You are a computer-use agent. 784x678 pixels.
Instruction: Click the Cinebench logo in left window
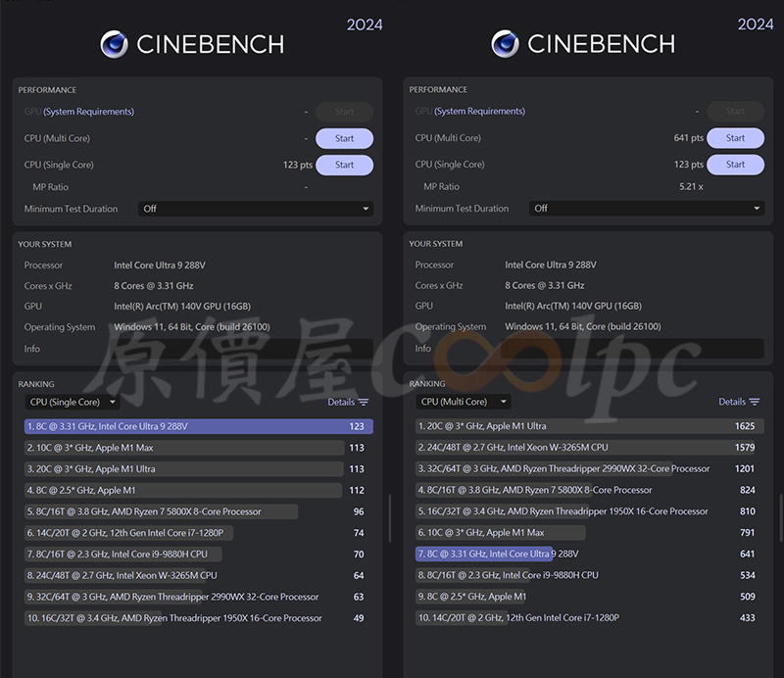114,44
